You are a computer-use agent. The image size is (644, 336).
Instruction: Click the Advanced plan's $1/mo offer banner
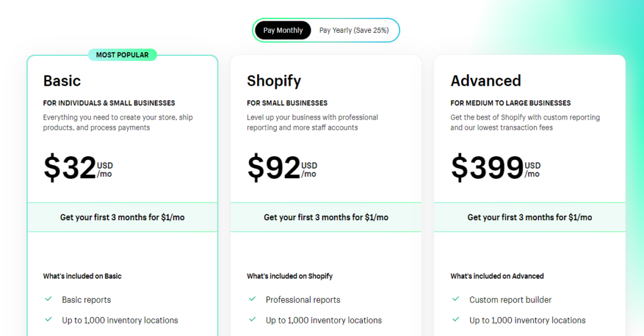point(530,217)
